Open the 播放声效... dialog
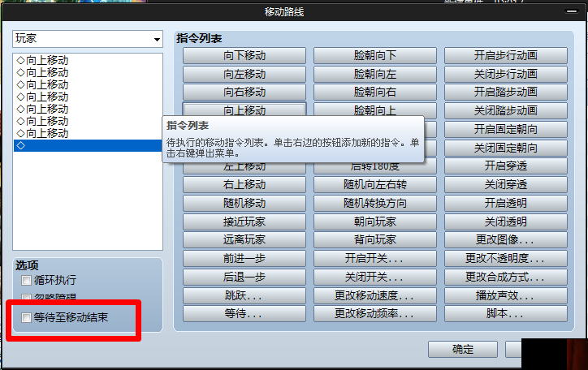Viewport: 588px width, 370px height. [506, 296]
